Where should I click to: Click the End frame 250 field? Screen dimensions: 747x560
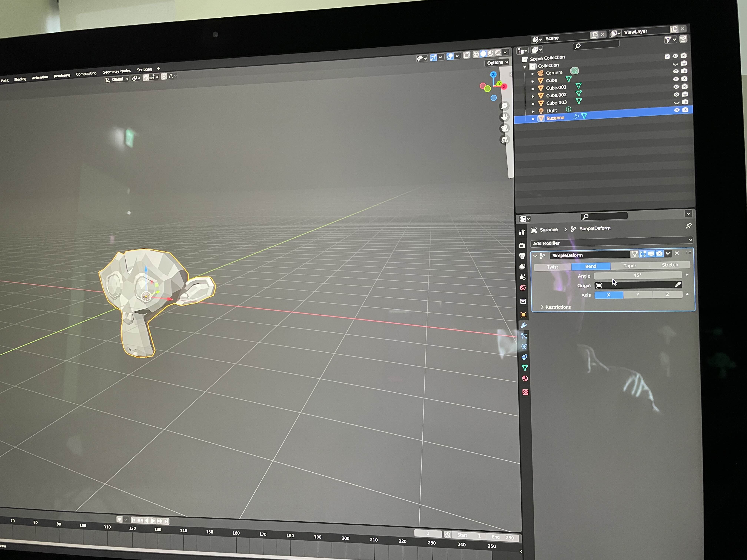(x=503, y=537)
